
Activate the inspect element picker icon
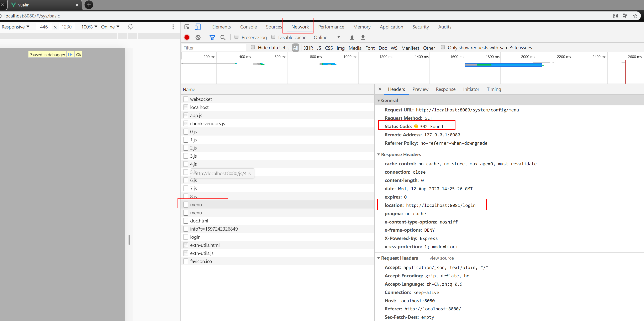click(187, 27)
